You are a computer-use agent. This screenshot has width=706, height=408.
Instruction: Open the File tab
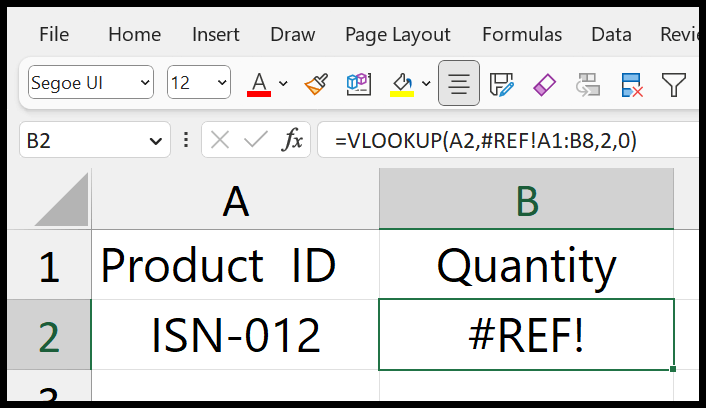point(54,35)
